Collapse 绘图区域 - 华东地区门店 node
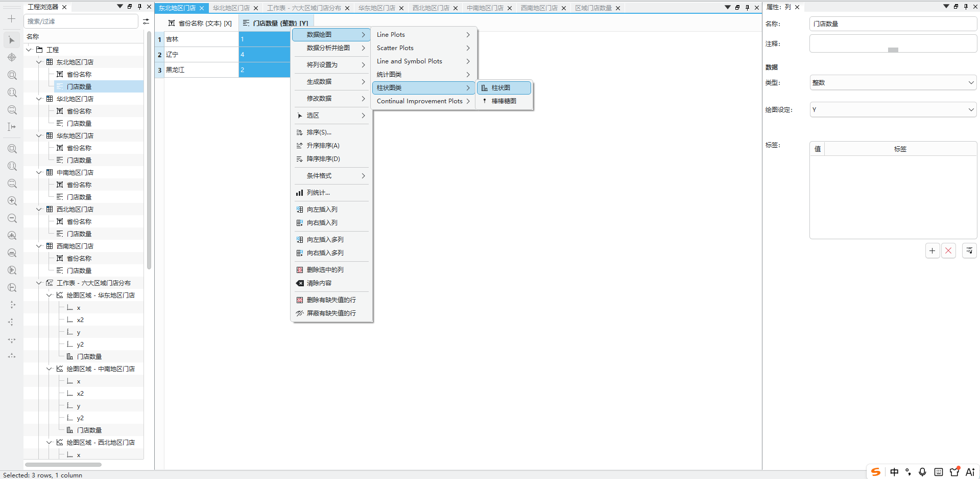The width and height of the screenshot is (980, 479). click(x=49, y=295)
